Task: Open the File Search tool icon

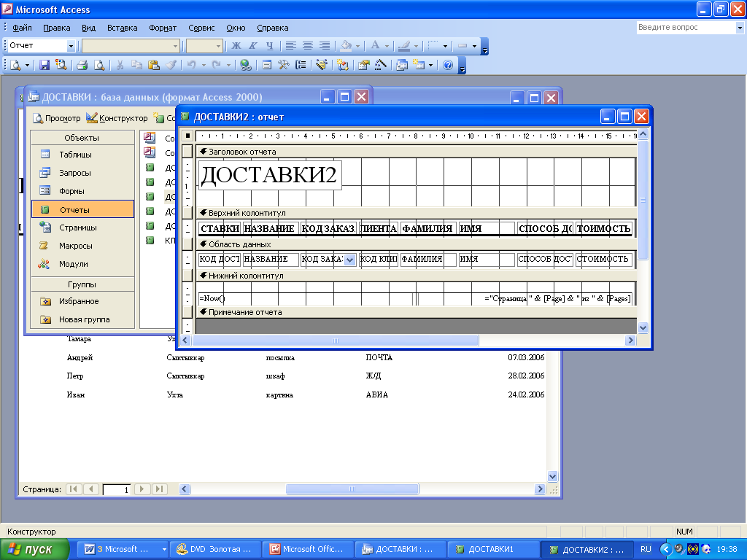Action: point(61,65)
